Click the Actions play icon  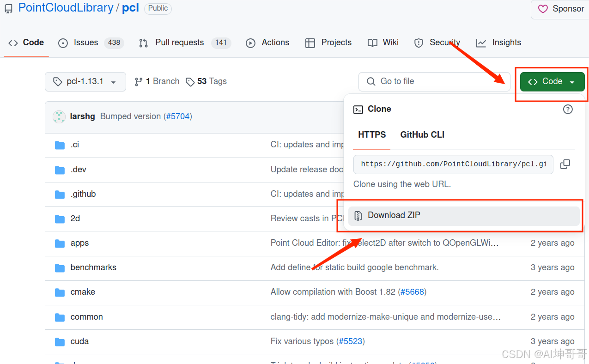[250, 43]
